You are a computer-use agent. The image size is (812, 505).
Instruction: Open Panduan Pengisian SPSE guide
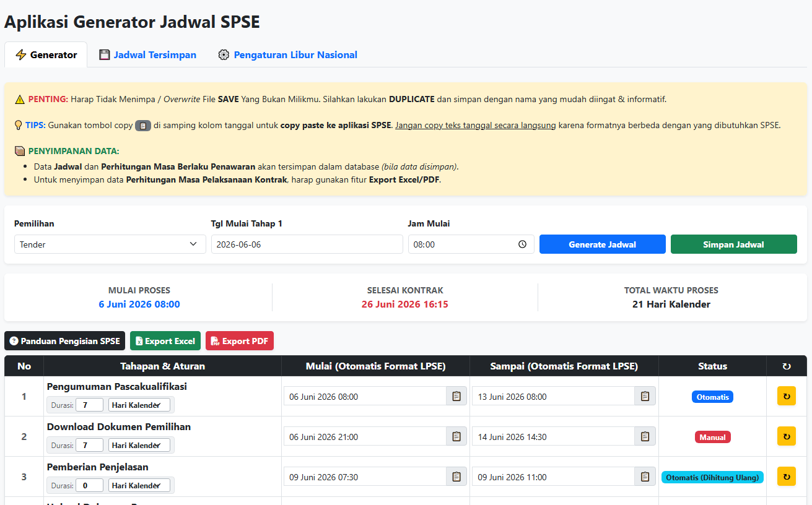coord(65,341)
